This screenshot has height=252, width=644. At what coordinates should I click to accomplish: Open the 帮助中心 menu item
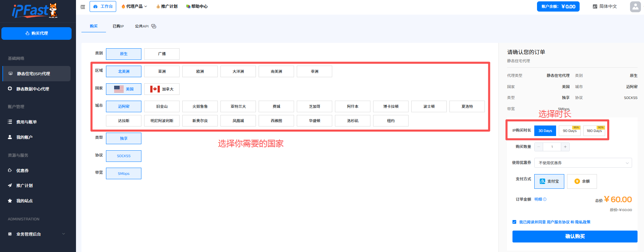pyautogui.click(x=197, y=6)
